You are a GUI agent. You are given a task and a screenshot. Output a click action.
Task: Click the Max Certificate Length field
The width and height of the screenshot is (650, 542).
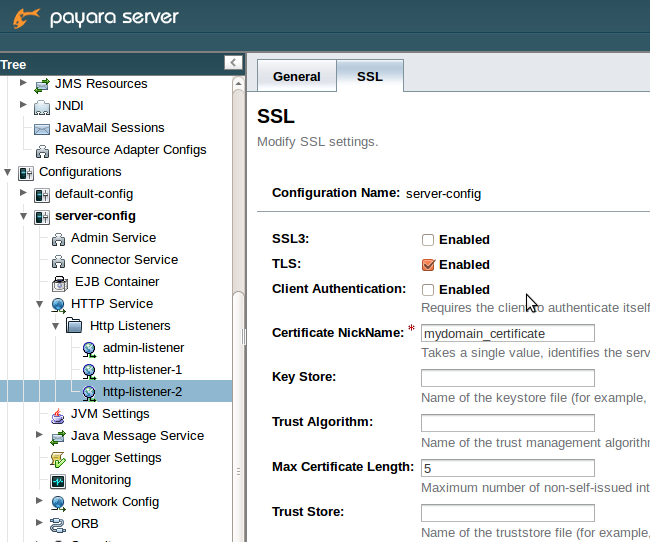pyautogui.click(x=508, y=468)
